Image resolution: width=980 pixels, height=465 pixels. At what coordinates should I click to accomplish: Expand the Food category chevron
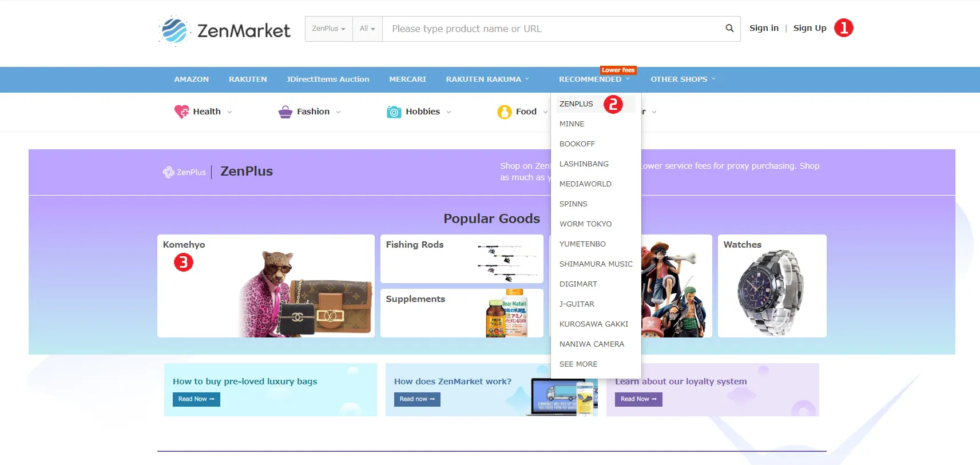(545, 112)
